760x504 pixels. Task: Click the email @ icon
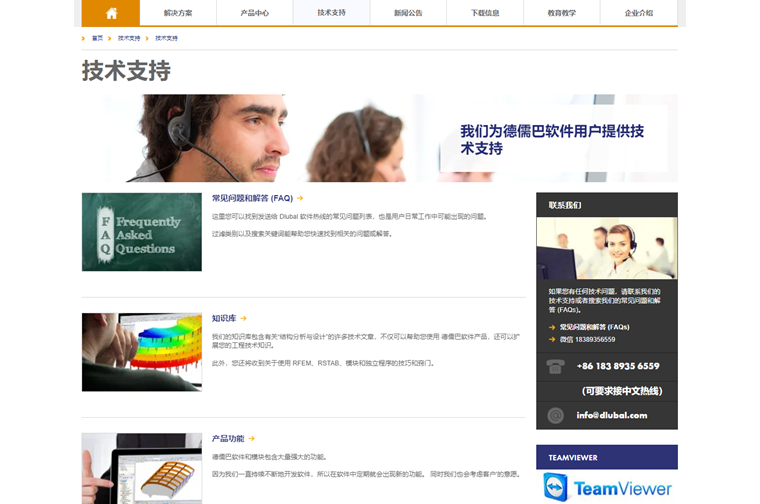(x=555, y=415)
